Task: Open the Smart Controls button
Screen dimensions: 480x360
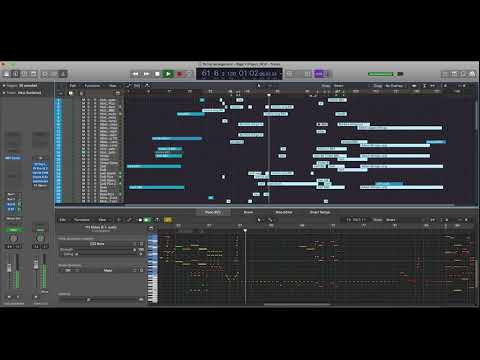Action: [x=45, y=74]
